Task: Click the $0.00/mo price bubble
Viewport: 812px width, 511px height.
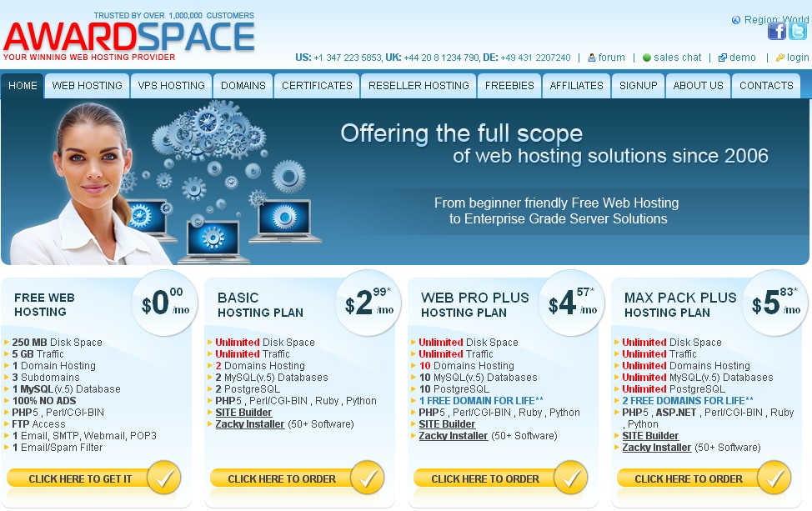Action: tap(165, 303)
